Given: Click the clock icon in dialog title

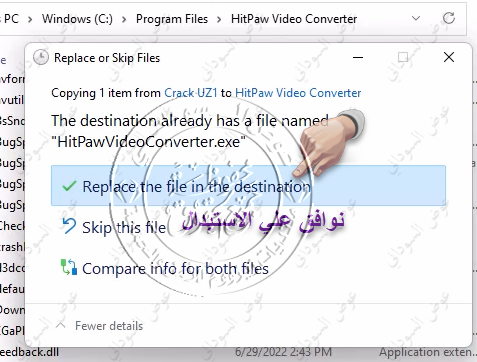Looking at the screenshot, I should pyautogui.click(x=41, y=57).
